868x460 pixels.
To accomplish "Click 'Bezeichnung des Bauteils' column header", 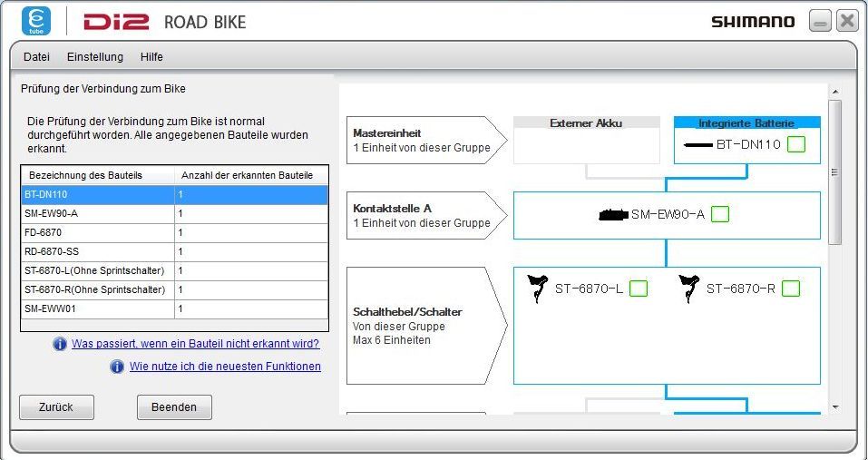I will (98, 175).
